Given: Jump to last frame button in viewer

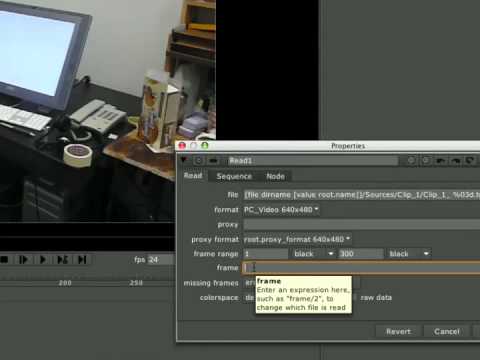Looking at the screenshot, I should (x=82, y=259).
